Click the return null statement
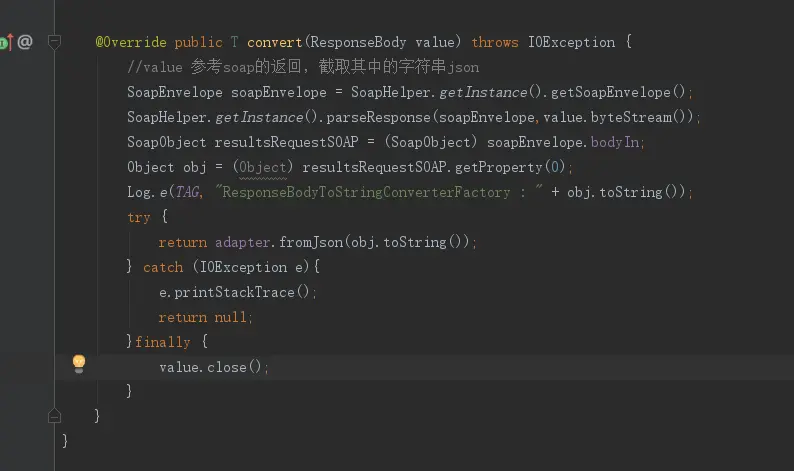794x471 pixels. click(205, 318)
